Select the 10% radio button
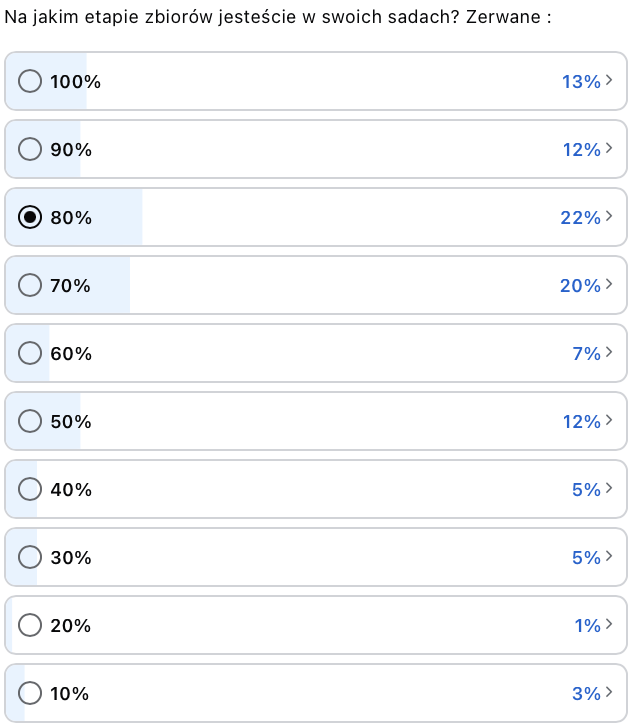 (x=30, y=693)
